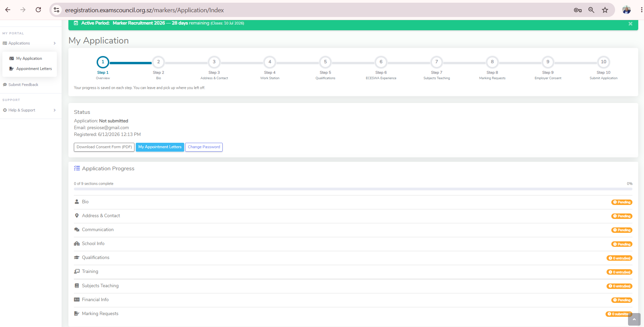The width and height of the screenshot is (644, 327).
Task: Click the School Info building icon
Action: pos(77,244)
